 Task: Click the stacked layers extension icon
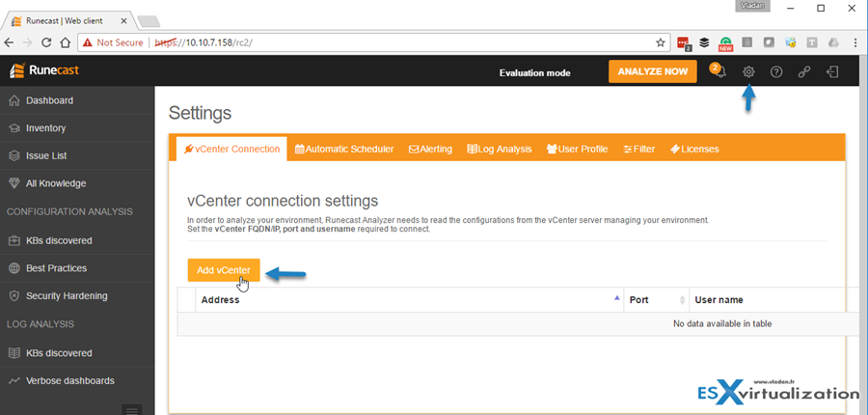pos(704,42)
